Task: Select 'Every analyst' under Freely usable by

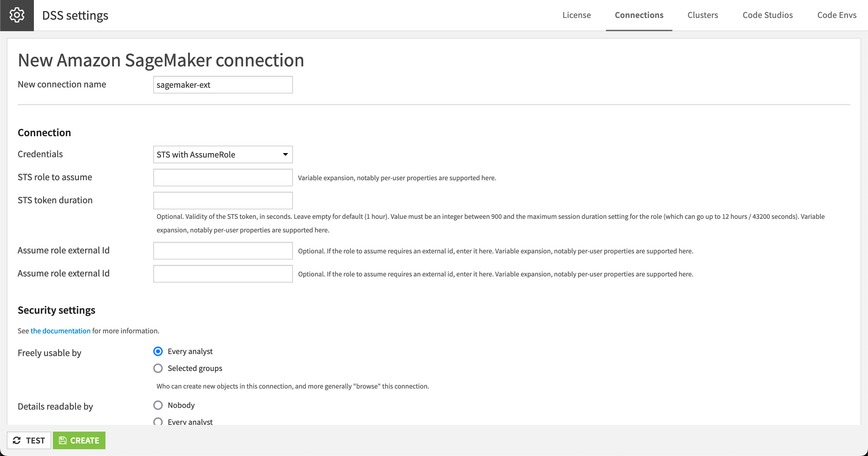Action: tap(158, 352)
